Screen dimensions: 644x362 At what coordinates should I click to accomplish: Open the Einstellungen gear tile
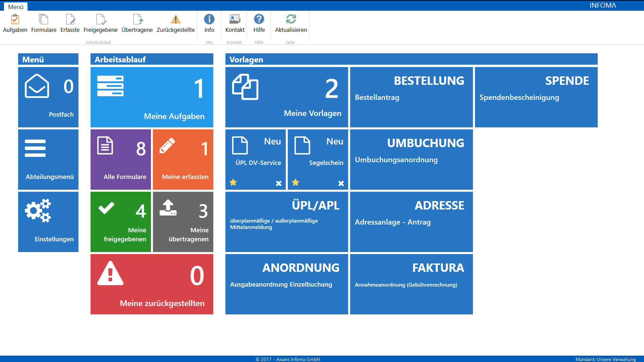pos(48,222)
